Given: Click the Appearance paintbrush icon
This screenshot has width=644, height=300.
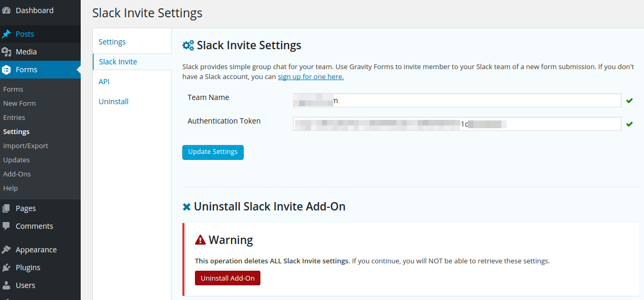Looking at the screenshot, I should click(x=7, y=250).
